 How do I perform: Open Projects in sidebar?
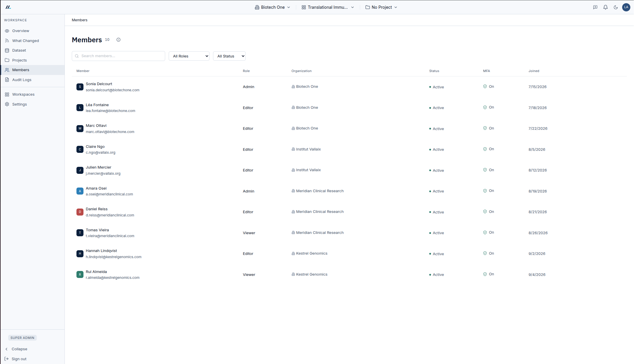pos(32,60)
